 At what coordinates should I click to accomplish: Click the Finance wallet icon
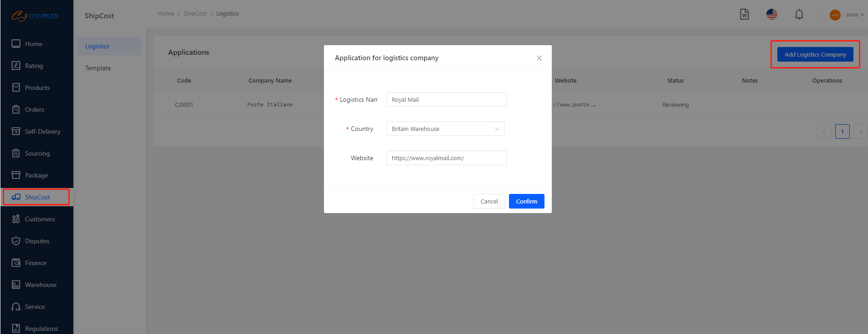pyautogui.click(x=16, y=263)
